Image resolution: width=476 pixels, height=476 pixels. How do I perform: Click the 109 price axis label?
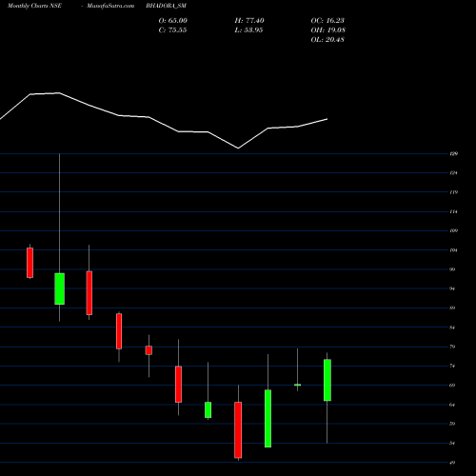(454, 230)
